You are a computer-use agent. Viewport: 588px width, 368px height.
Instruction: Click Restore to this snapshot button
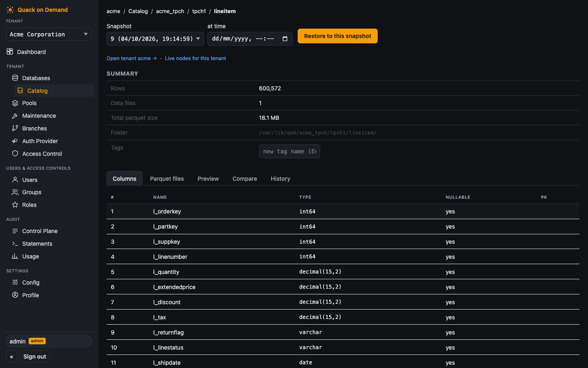click(x=338, y=36)
